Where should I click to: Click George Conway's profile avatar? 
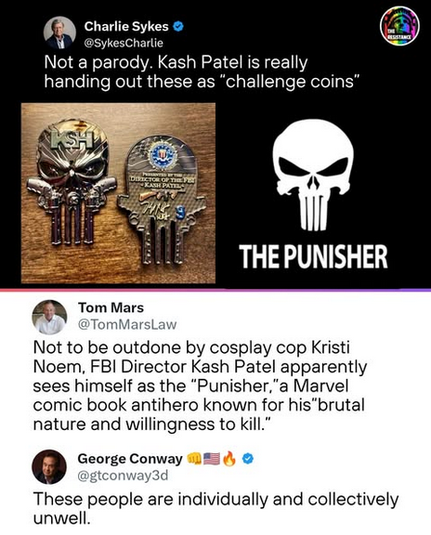pyautogui.click(x=49, y=467)
